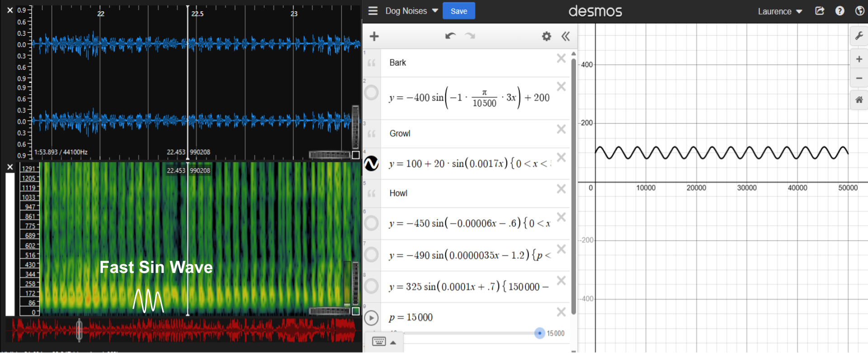The width and height of the screenshot is (868, 353).
Task: Click the p slider upper limit 15000
Action: pyautogui.click(x=556, y=334)
